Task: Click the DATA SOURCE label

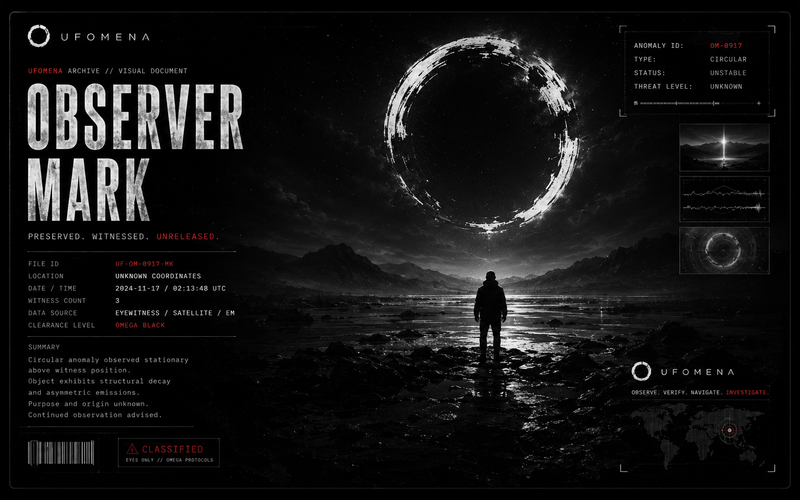Action: 53,313
